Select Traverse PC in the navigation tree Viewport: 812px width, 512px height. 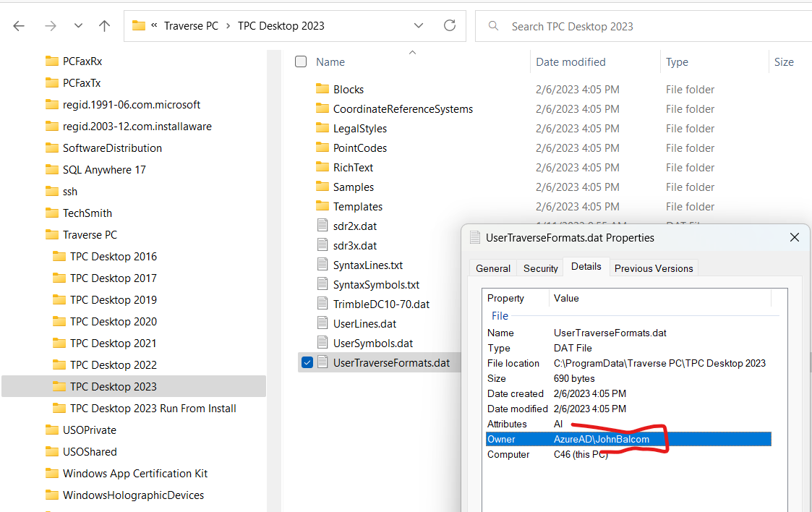tap(90, 235)
